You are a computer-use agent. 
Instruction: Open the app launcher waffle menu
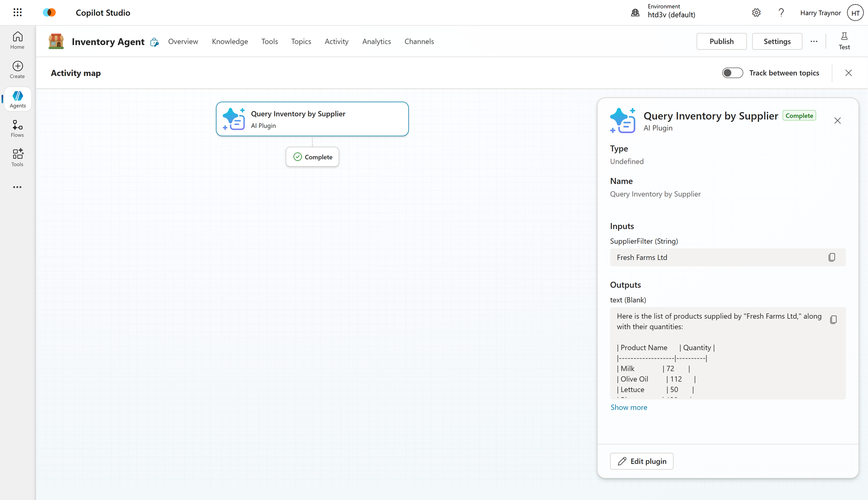point(17,13)
